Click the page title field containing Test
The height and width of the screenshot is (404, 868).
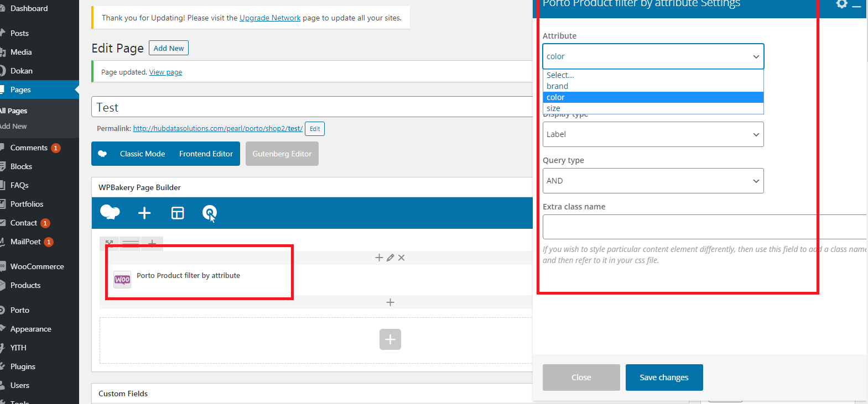click(x=312, y=107)
